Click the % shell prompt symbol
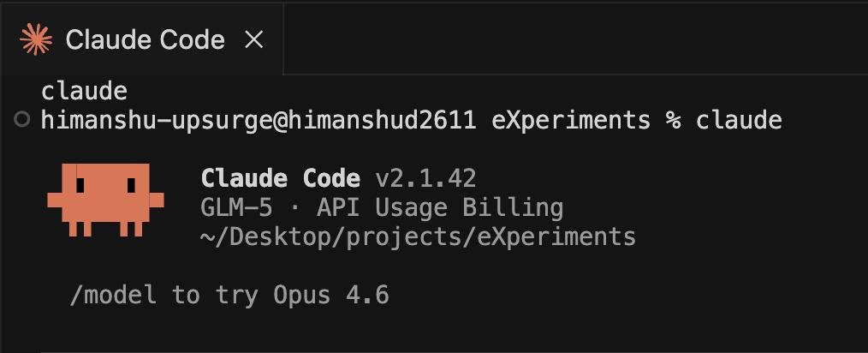This screenshot has width=868, height=353. point(673,120)
